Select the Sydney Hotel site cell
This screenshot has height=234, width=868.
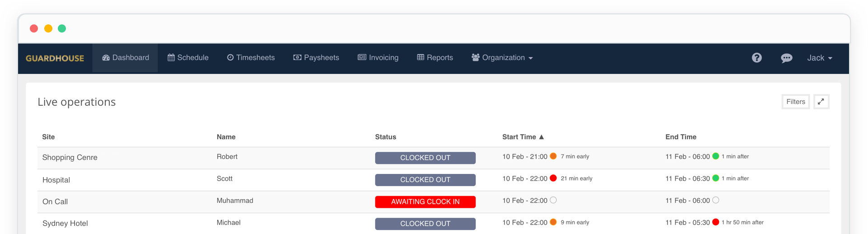pos(65,224)
